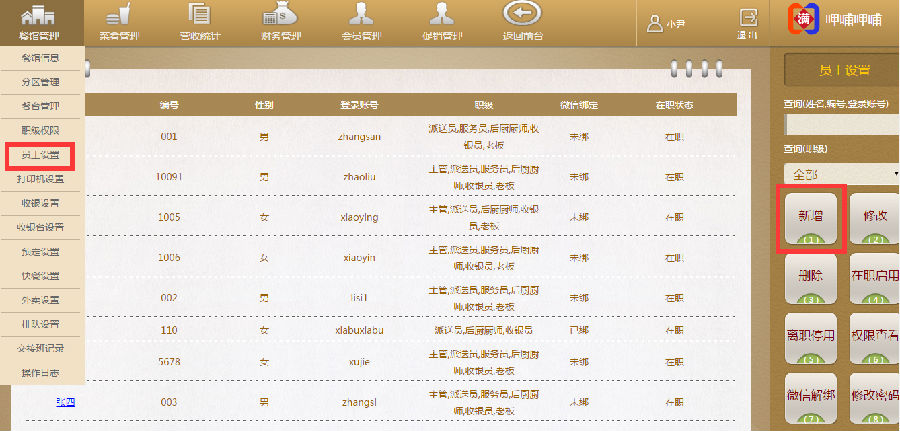Viewport: 900px width, 431px height.
Task: Expand the 全部 job level dropdown
Action: (842, 174)
